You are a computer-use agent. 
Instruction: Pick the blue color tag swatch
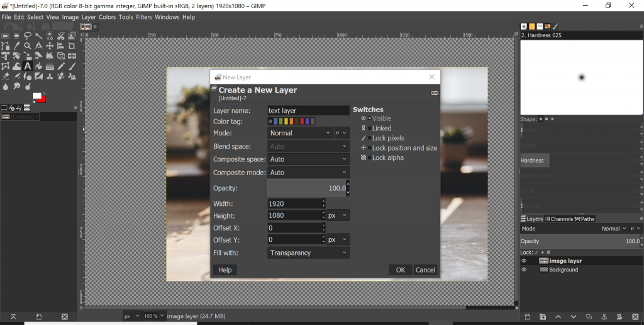pyautogui.click(x=276, y=122)
